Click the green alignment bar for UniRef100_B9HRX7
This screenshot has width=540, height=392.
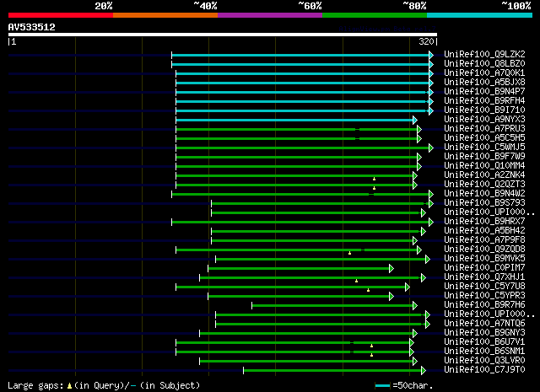(300, 223)
